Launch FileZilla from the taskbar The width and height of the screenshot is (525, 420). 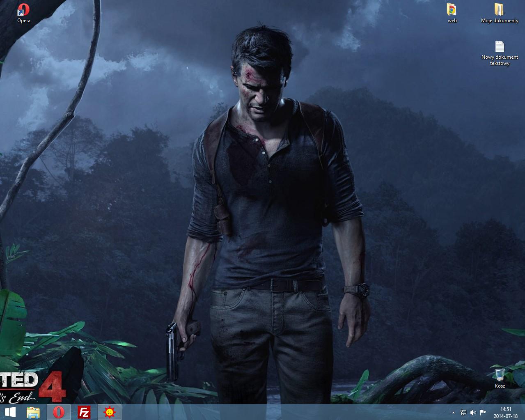[84, 412]
